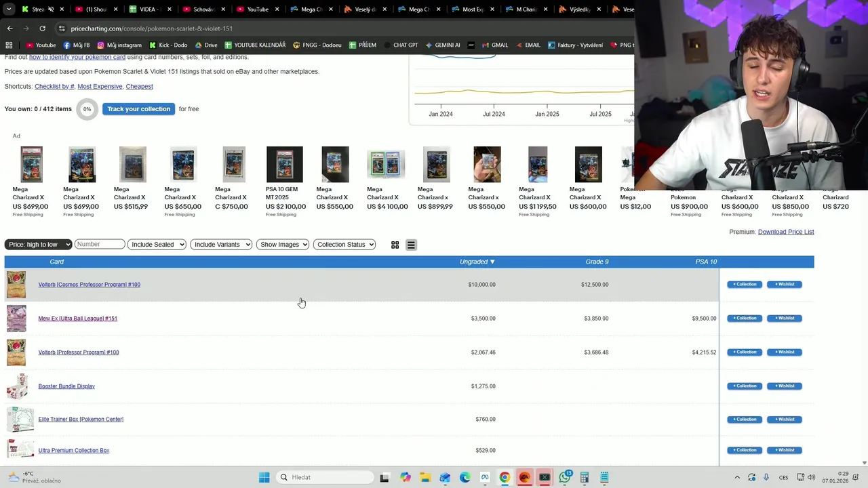Click the browser back arrow
Viewport: 868px width, 488px height.
pyautogui.click(x=9, y=28)
